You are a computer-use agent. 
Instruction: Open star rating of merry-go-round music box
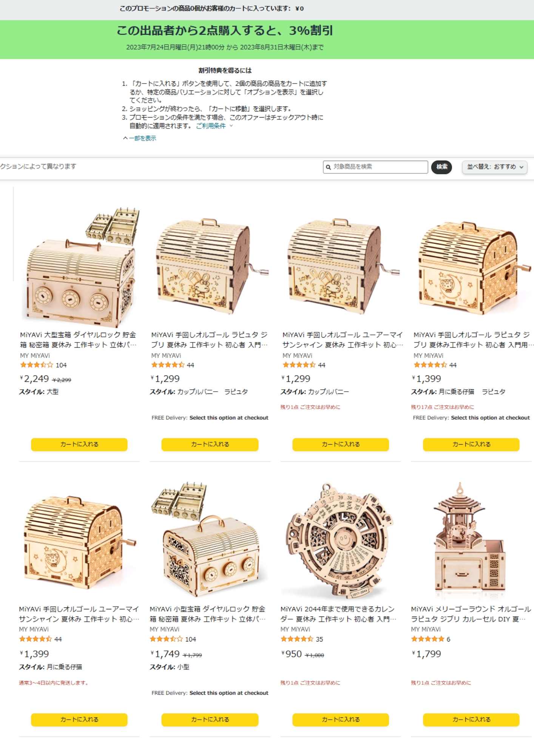[x=428, y=639]
